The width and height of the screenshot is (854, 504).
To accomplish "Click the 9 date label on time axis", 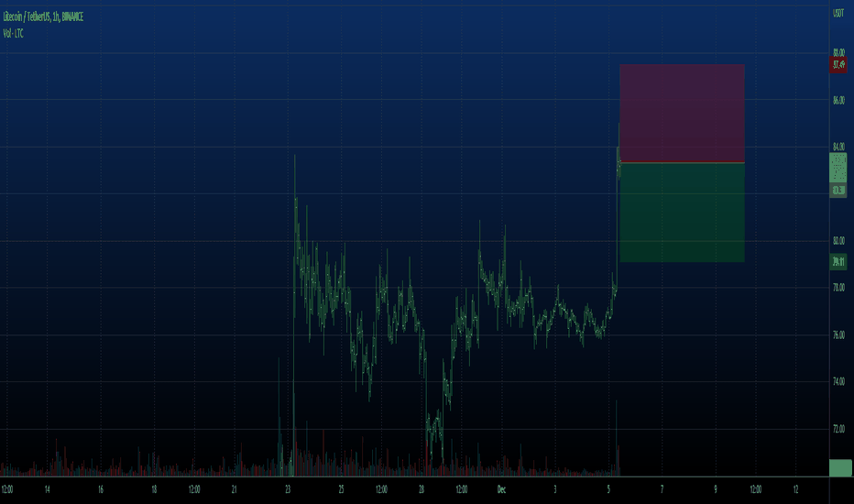I will 715,490.
